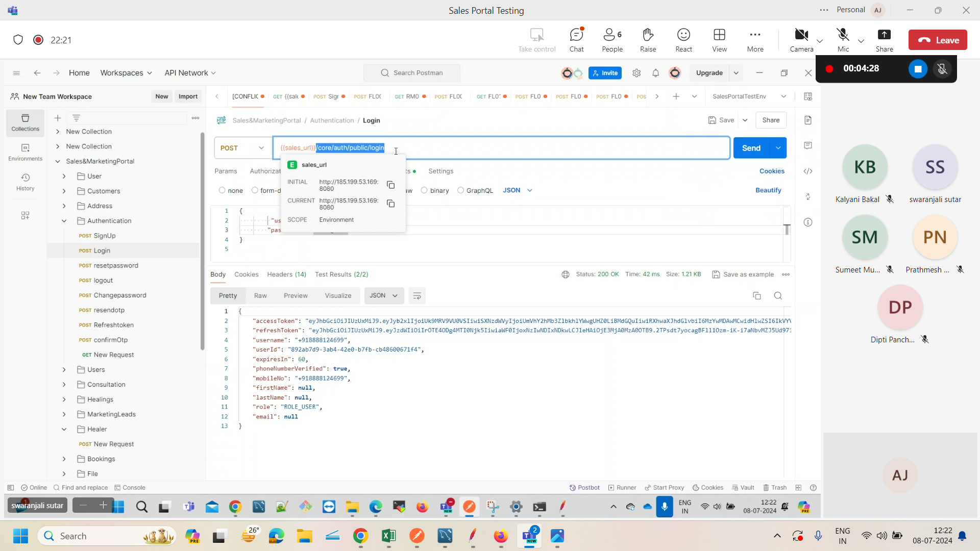Viewport: 980px width, 551px height.
Task: Click the Import button
Action: (x=188, y=96)
